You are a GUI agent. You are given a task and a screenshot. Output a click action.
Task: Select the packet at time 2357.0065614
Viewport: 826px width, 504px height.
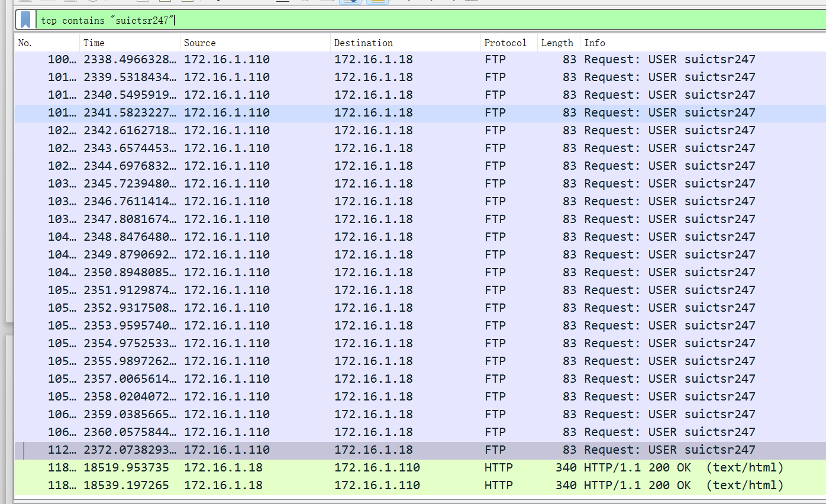420,379
